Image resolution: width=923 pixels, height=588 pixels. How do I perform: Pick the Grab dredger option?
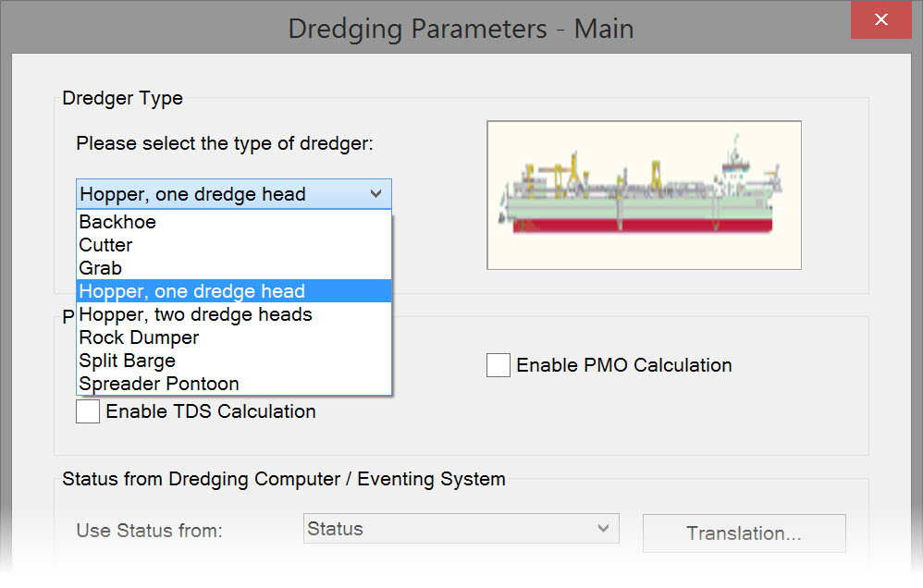click(100, 268)
